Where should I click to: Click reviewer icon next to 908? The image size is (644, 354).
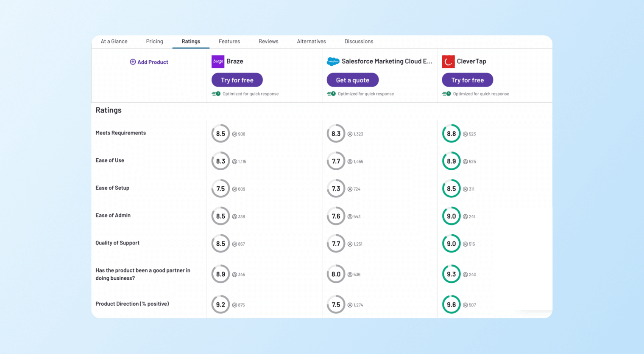click(x=234, y=134)
